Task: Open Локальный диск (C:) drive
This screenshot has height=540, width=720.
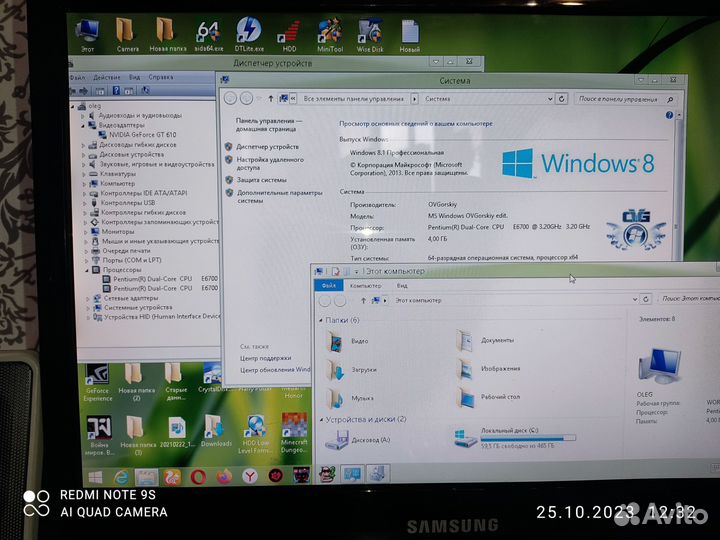Action: click(x=513, y=438)
